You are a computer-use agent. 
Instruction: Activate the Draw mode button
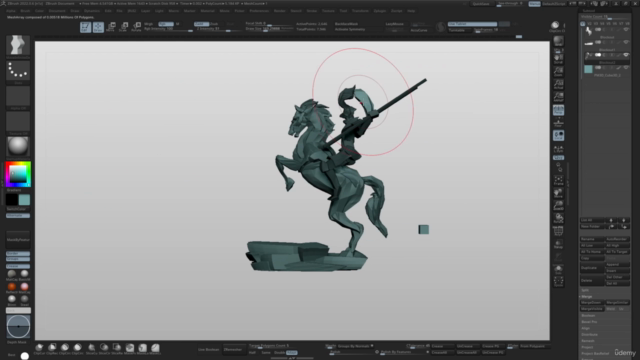(98, 27)
